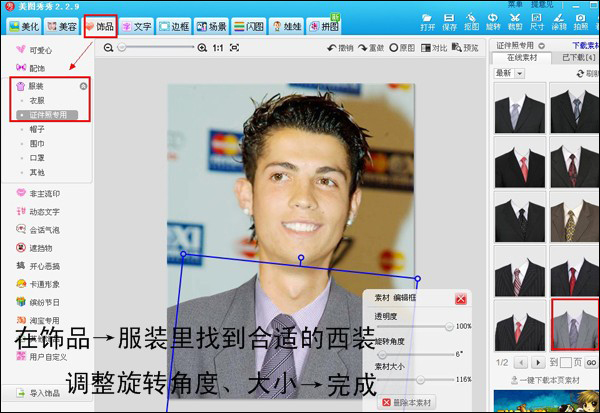600x413 pixels.
Task: Click 重做 redo in the toolbar
Action: (x=371, y=47)
